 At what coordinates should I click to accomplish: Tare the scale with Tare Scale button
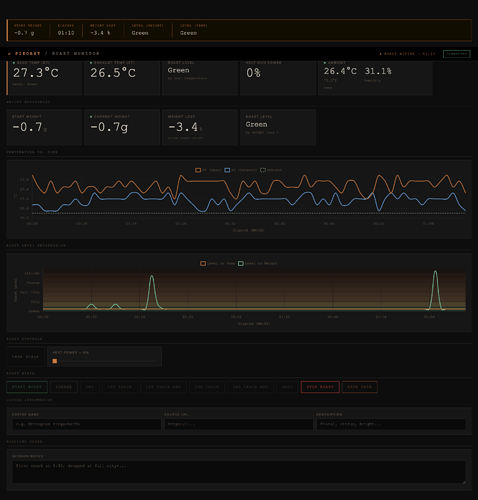[x=25, y=357]
